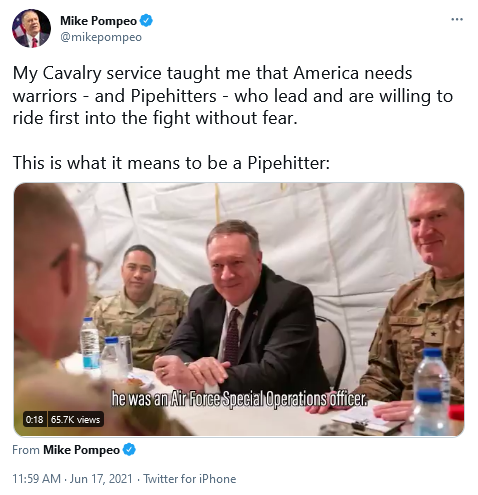Image resolution: width=478 pixels, height=495 pixels.
Task: Select the tweet paragraph starting My Cavalry service
Action: point(233,96)
